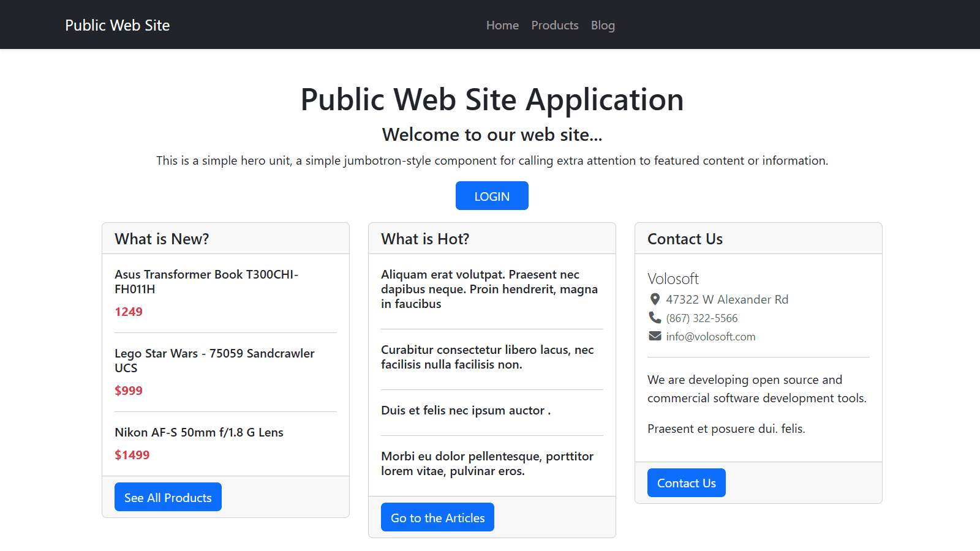This screenshot has width=980, height=551.
Task: Click the LOGIN button
Action: tap(492, 196)
